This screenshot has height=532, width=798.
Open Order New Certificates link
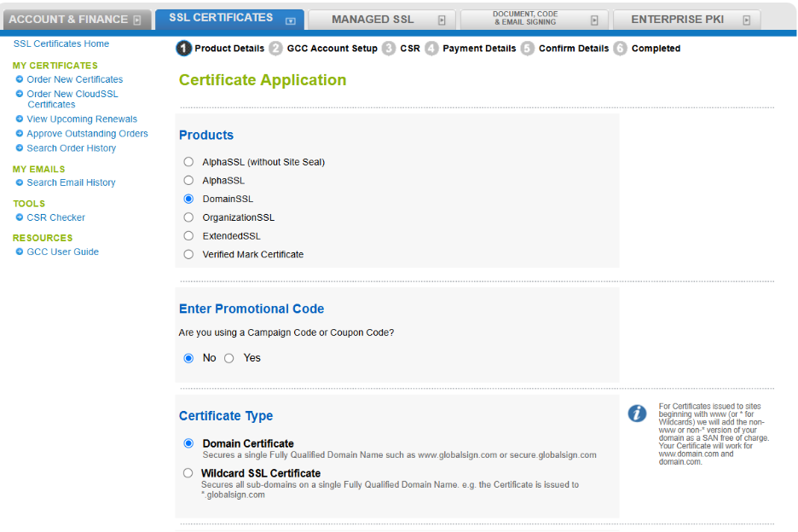point(74,79)
